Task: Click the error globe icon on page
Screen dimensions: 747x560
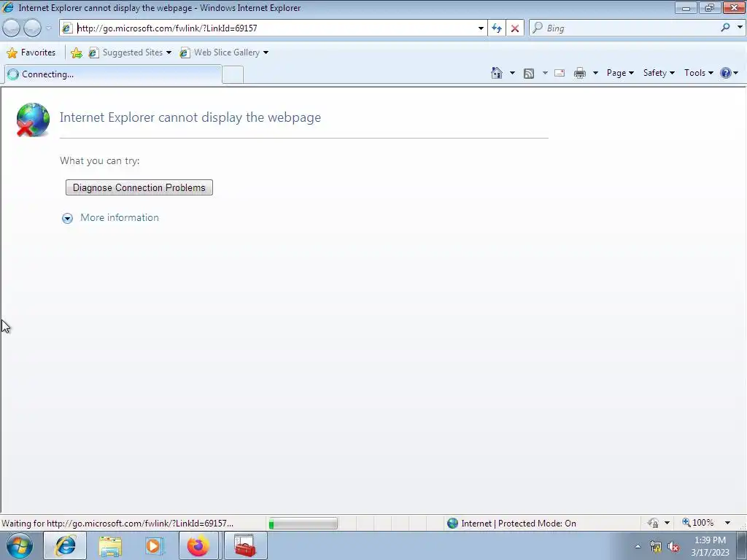Action: click(32, 120)
